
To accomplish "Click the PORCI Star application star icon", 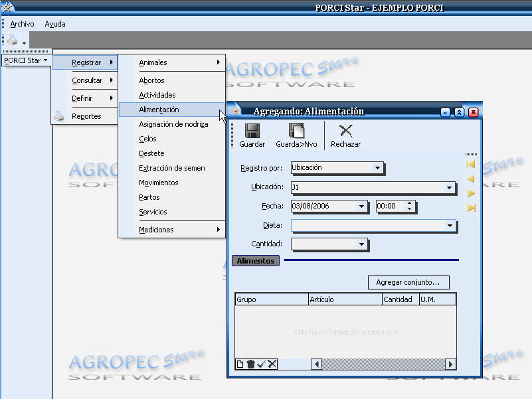I will click(7, 7).
